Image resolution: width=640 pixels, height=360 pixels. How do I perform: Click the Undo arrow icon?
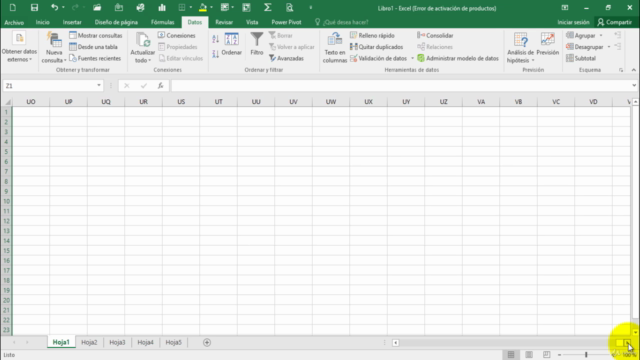coord(54,7)
